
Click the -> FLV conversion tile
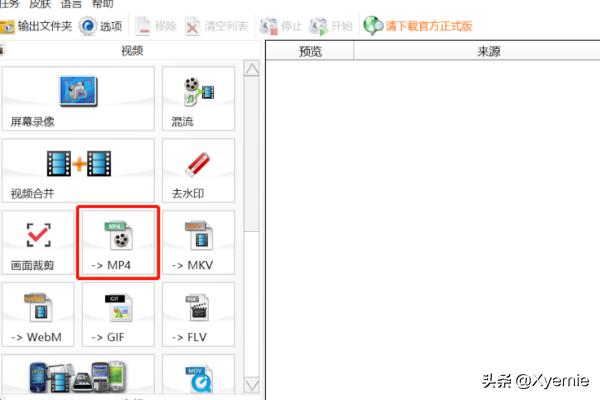[197, 315]
